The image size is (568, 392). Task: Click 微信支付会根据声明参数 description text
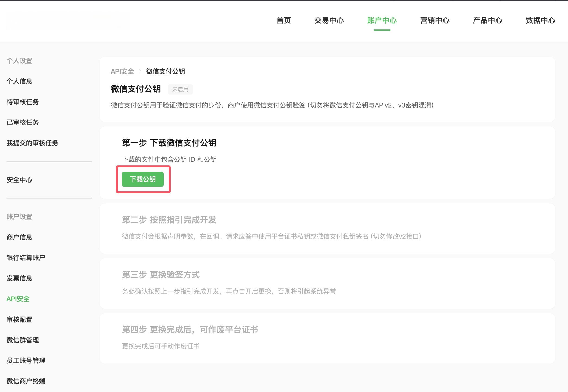[x=272, y=236]
